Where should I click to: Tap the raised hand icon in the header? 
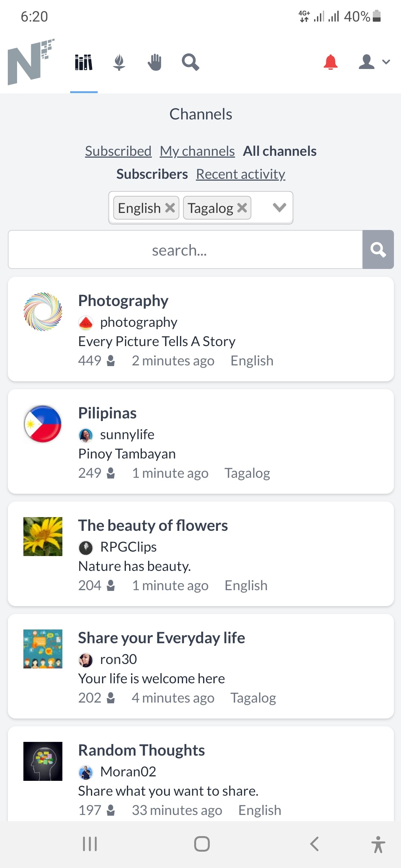154,62
